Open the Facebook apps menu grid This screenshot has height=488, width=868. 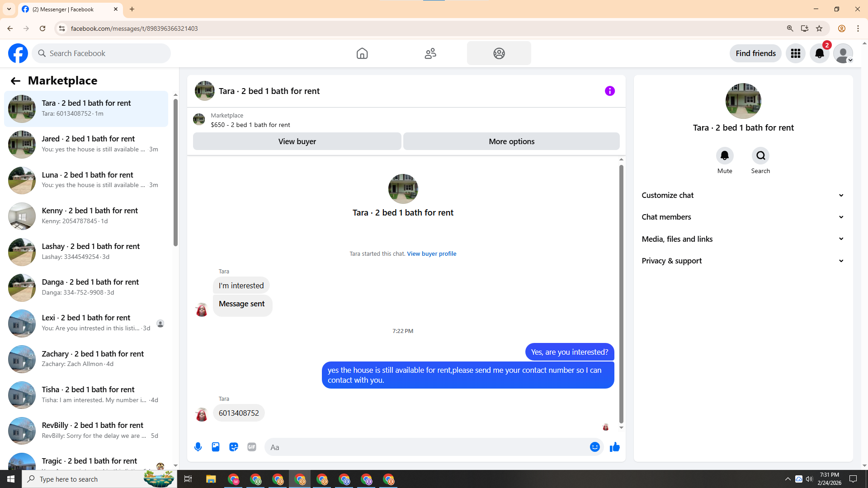coord(795,53)
